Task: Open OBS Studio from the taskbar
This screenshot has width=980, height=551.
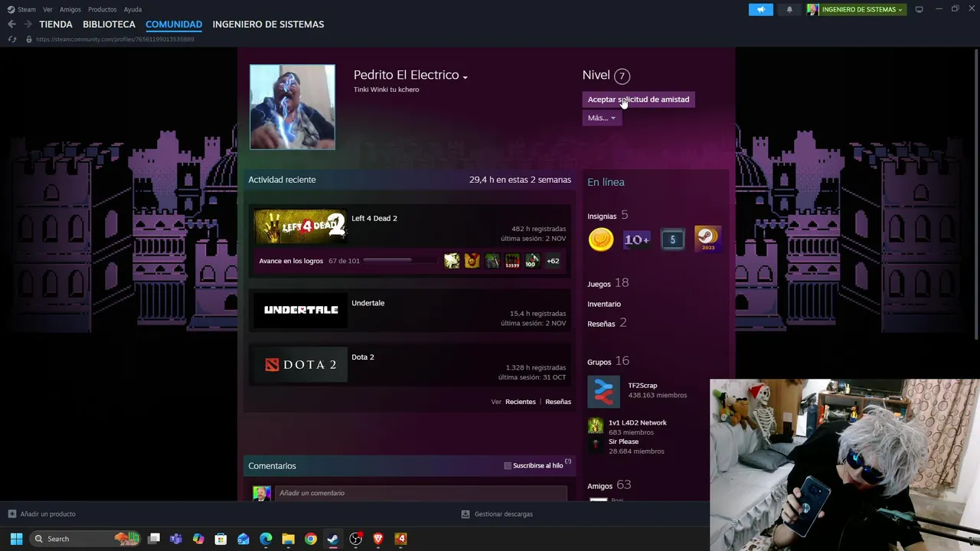Action: pyautogui.click(x=355, y=539)
